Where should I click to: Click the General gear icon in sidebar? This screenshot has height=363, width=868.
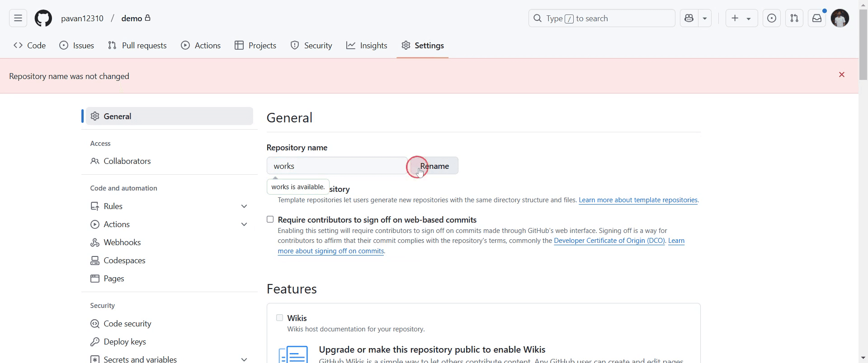[95, 116]
